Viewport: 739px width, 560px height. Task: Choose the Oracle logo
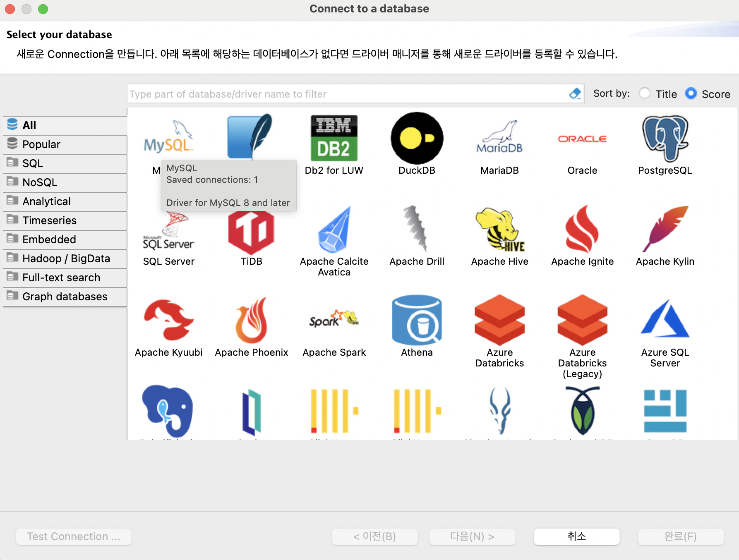click(582, 139)
